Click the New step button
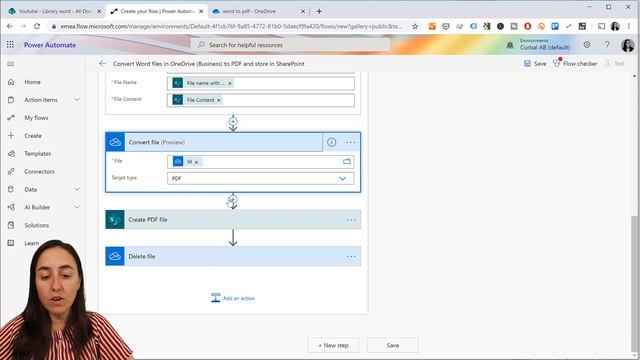 333,345
